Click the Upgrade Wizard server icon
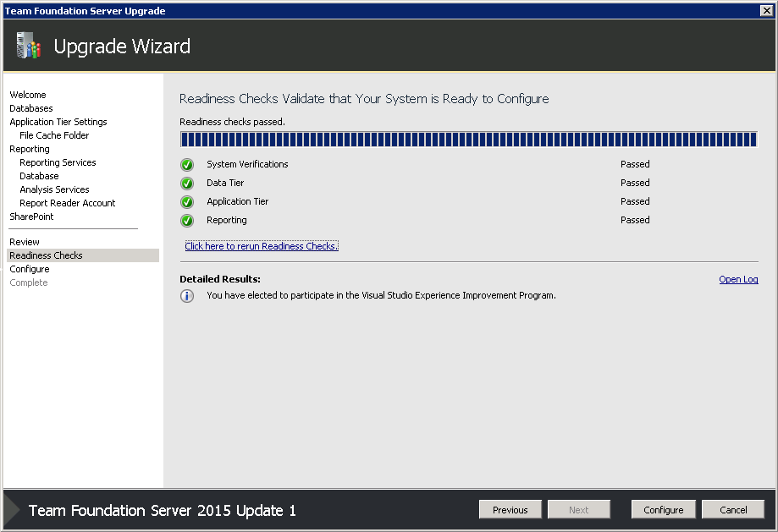 click(x=28, y=46)
